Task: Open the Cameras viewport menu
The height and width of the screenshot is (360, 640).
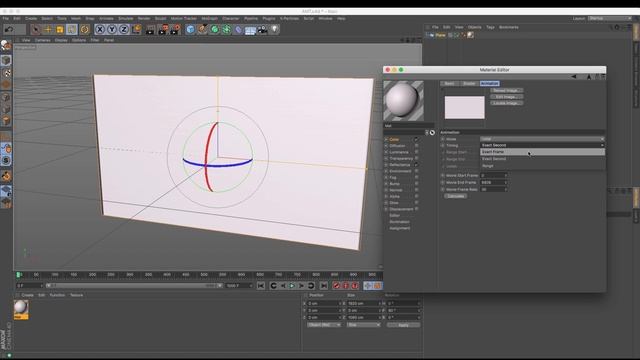Action: [42, 40]
